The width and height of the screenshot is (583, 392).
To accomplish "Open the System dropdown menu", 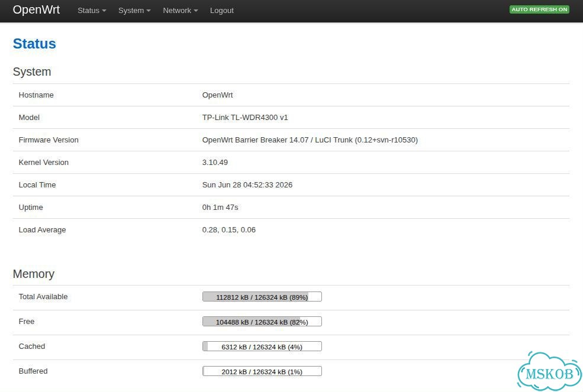I will click(x=134, y=11).
